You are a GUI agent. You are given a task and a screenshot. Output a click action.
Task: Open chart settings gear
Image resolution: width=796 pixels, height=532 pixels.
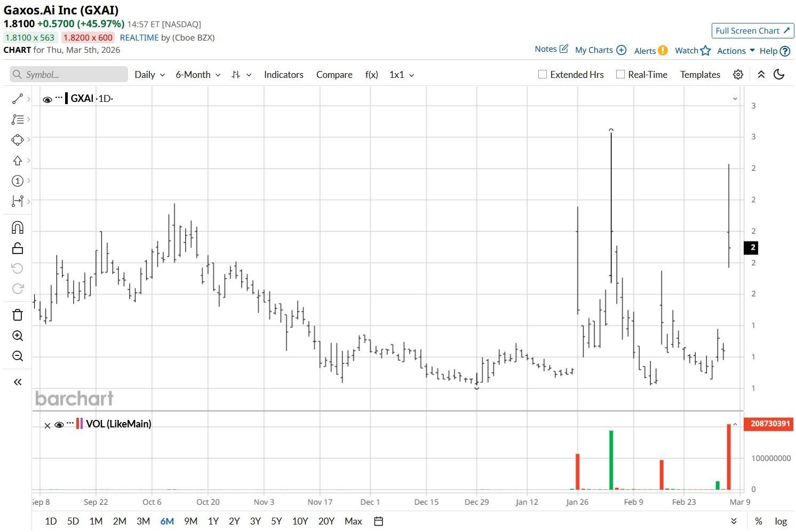[738, 75]
